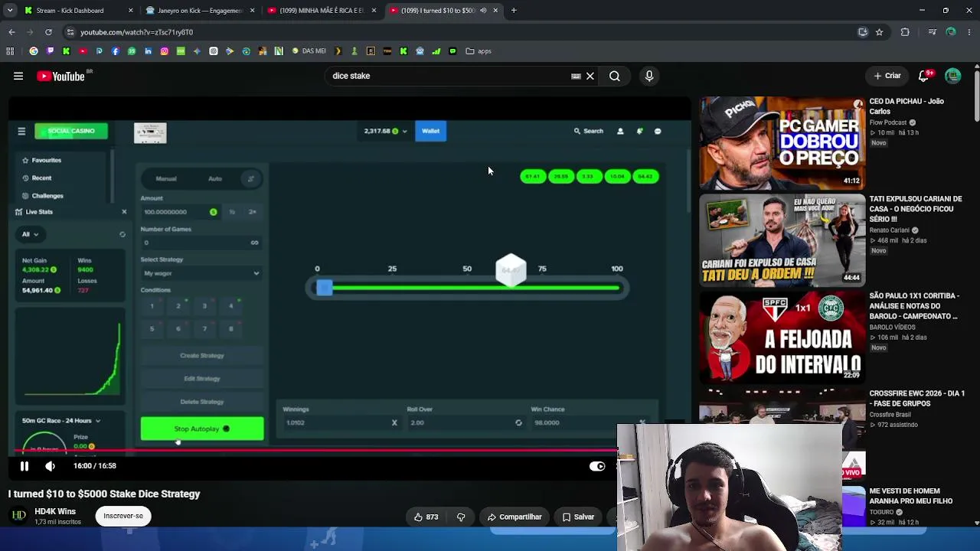Image resolution: width=980 pixels, height=551 pixels.
Task: Refresh the Live Stats in the video
Action: (x=122, y=234)
